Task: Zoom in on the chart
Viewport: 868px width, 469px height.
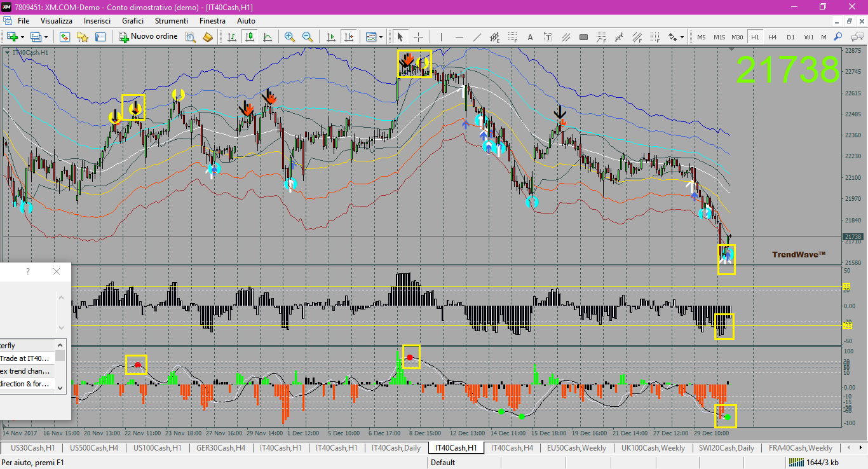Action: coord(290,37)
